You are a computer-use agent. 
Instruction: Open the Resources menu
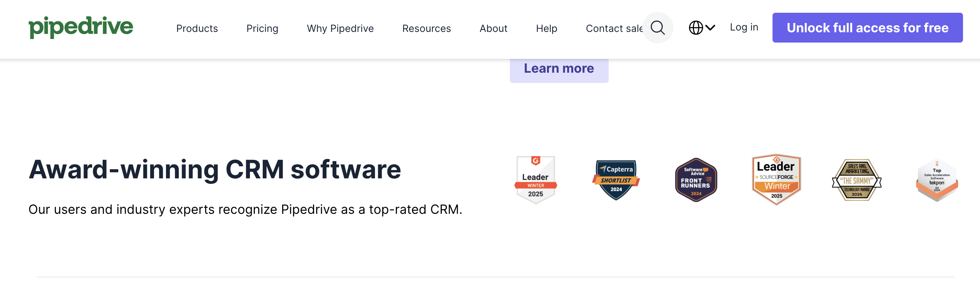(427, 28)
